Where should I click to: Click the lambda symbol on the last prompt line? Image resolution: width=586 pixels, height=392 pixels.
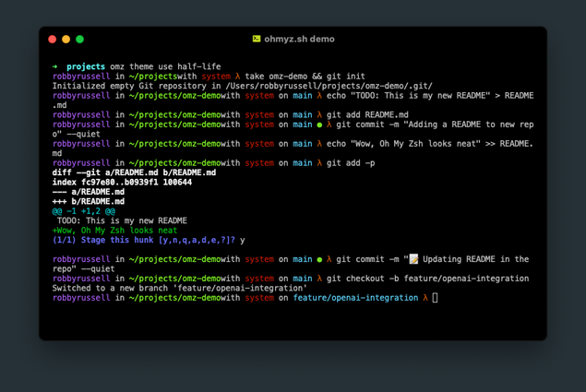[x=425, y=298]
